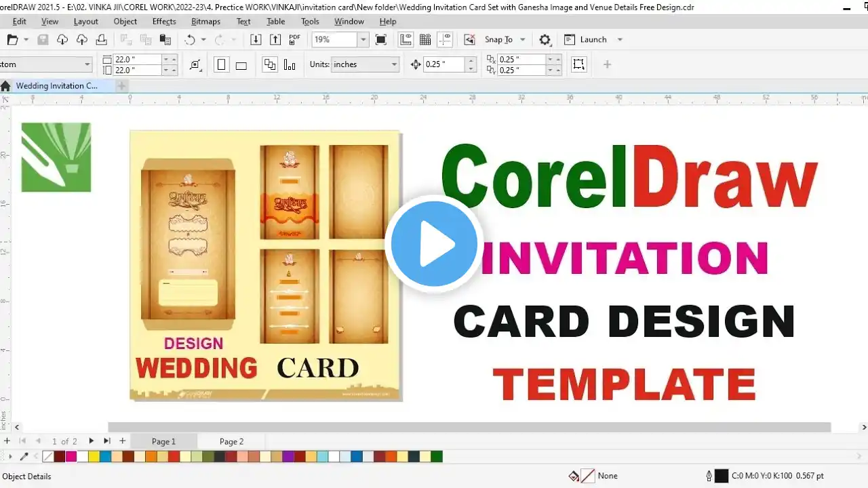Click the duplicate distance X field

click(521, 60)
